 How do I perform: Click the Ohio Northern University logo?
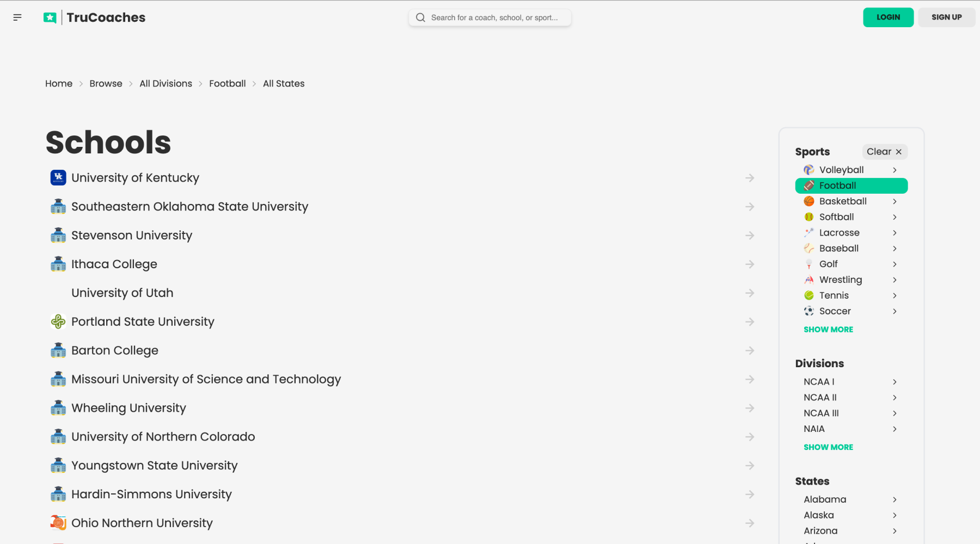[x=58, y=522]
